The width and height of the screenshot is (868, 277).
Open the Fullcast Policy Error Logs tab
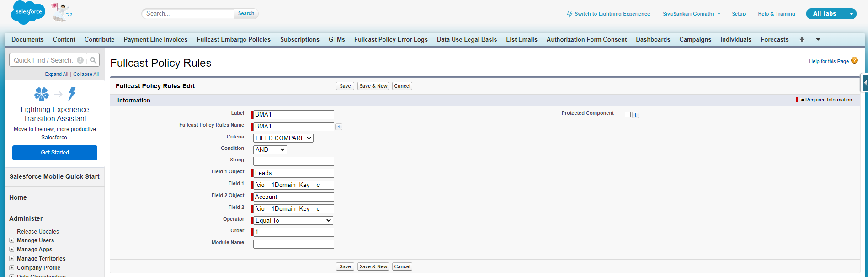click(391, 40)
